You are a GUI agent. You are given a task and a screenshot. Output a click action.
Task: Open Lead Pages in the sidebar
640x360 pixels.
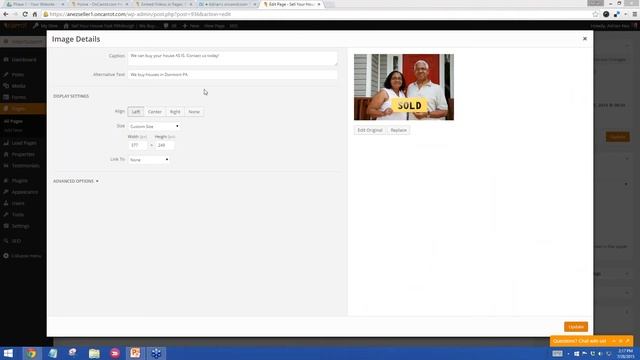(x=24, y=143)
